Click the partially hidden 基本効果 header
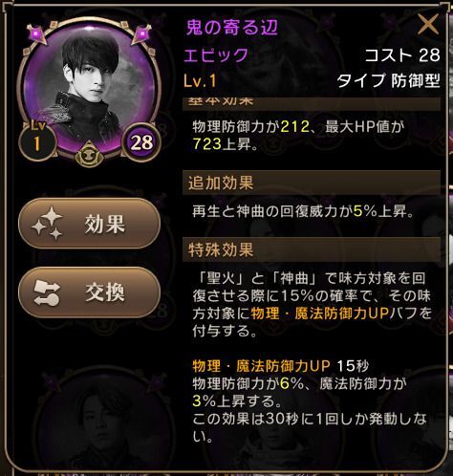Image resolution: width=453 pixels, height=476 pixels. [312, 103]
